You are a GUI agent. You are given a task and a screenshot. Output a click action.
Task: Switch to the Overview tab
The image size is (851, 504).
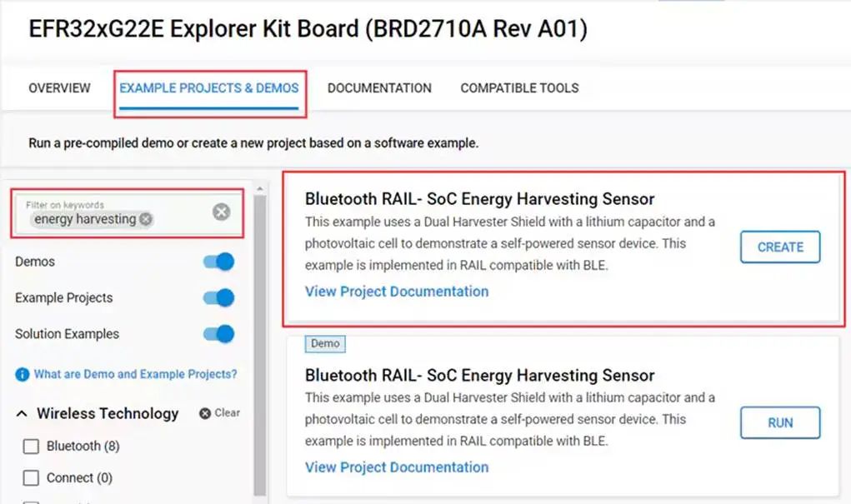click(59, 87)
